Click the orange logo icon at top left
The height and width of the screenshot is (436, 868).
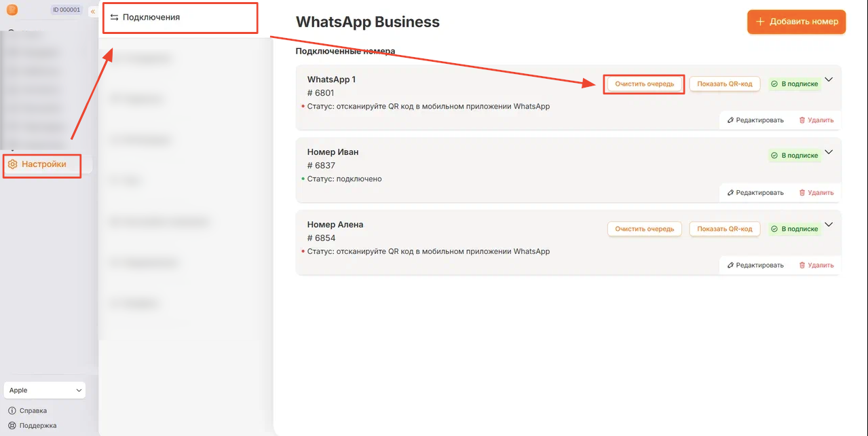pos(12,10)
